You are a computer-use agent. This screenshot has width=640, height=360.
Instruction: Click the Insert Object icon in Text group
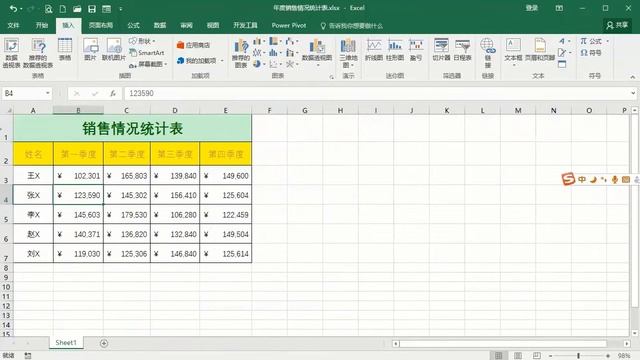pyautogui.click(x=562, y=64)
